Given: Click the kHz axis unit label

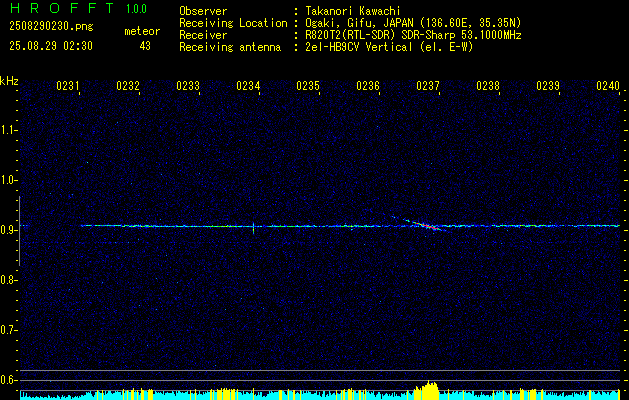Looking at the screenshot, I should pyautogui.click(x=9, y=81).
